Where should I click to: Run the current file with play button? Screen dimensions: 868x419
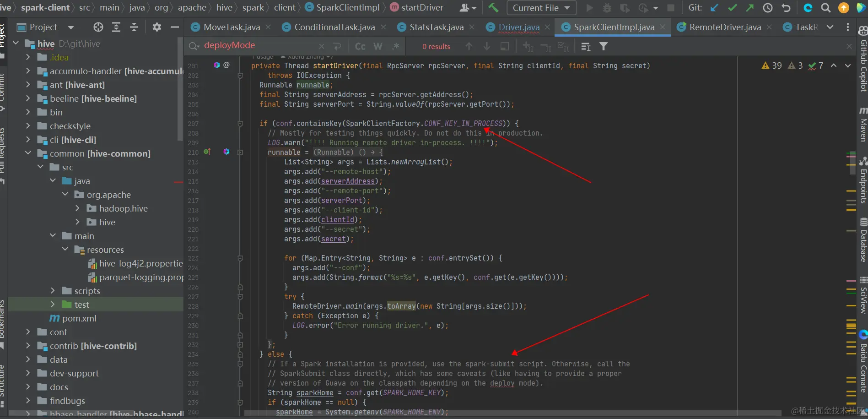(589, 8)
